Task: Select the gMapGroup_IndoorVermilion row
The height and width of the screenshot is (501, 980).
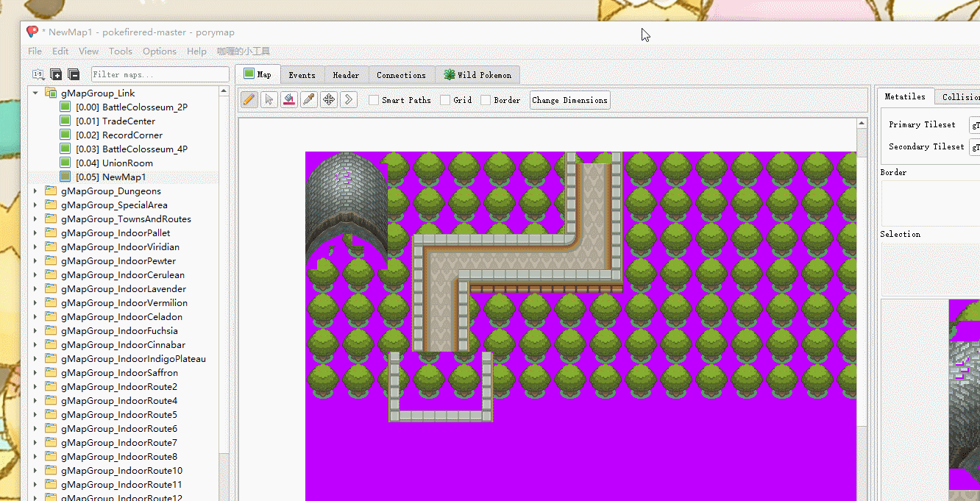Action: [124, 303]
